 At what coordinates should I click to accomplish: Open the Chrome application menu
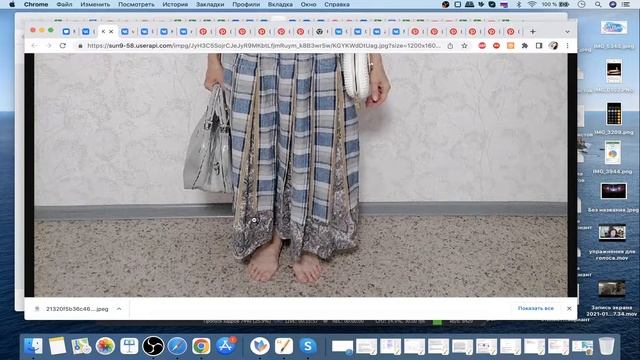pyautogui.click(x=36, y=4)
